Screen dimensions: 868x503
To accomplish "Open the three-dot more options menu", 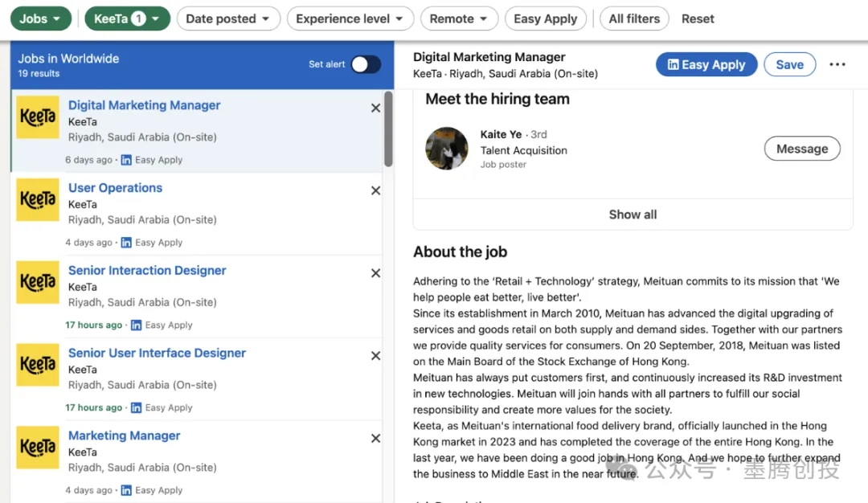I will point(837,64).
